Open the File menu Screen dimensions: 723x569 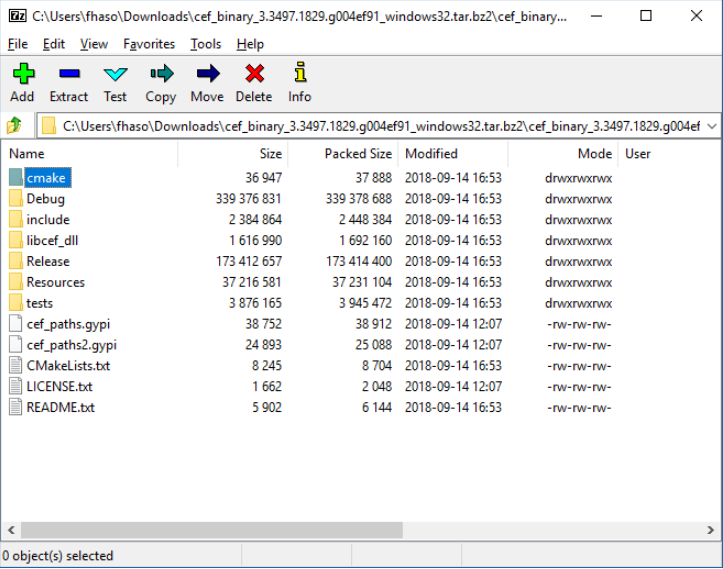[x=18, y=44]
